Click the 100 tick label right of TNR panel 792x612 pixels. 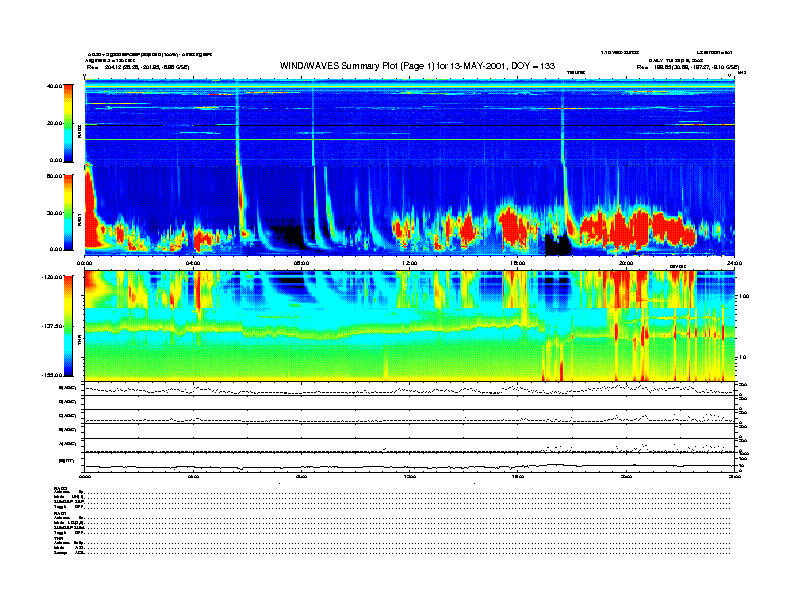tap(743, 296)
